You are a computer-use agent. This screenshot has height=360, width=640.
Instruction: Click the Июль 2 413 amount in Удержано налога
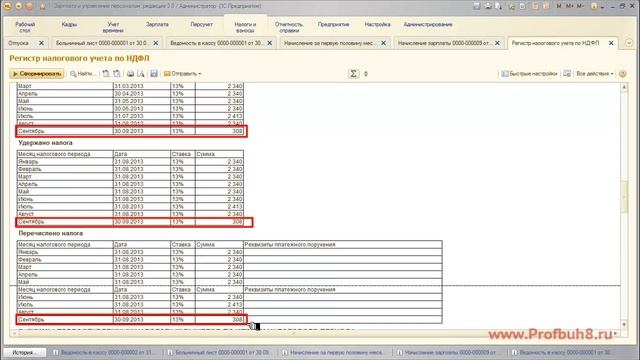[219, 207]
